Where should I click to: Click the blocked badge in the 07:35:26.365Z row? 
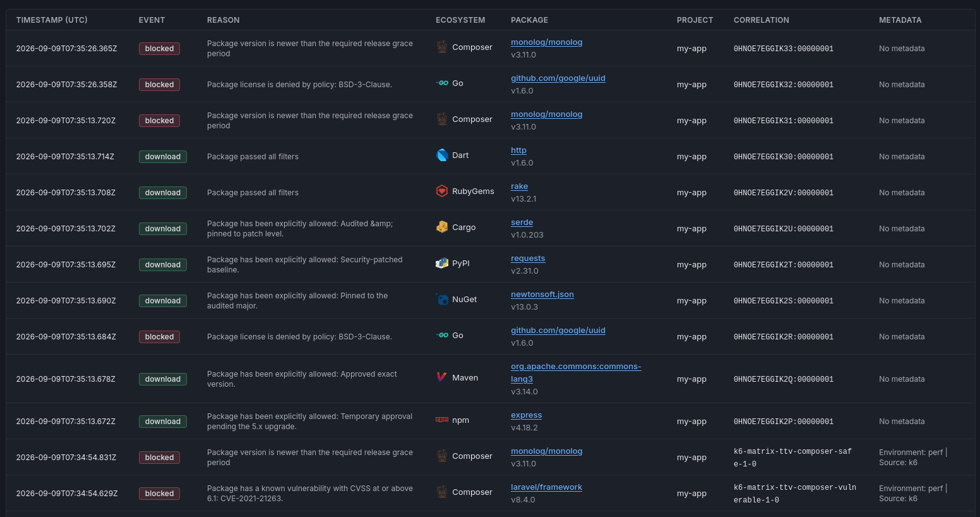tap(159, 49)
